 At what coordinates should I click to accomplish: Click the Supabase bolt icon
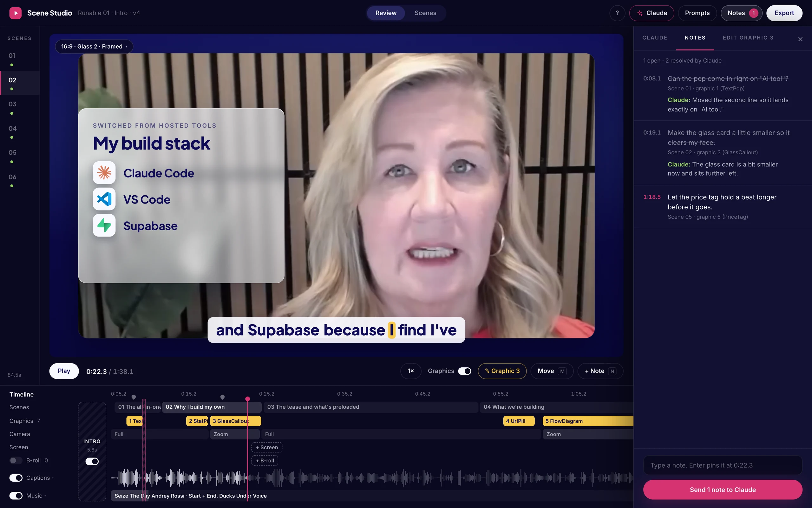pyautogui.click(x=104, y=225)
